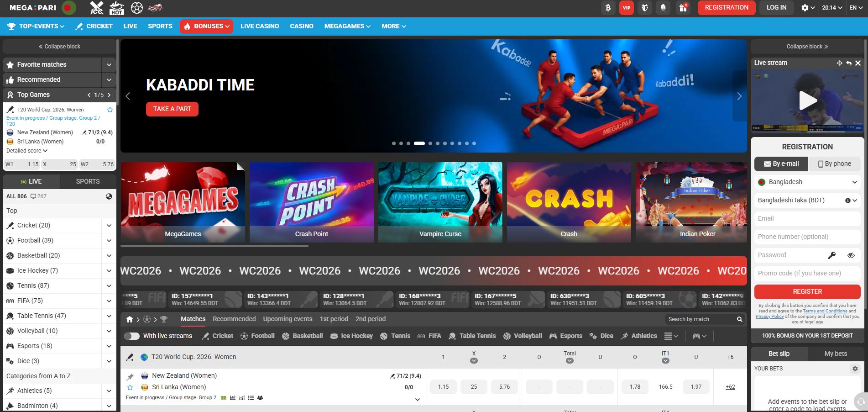Filter matches by Table Tennis
Viewport: 868px width, 412px height.
[x=472, y=336]
